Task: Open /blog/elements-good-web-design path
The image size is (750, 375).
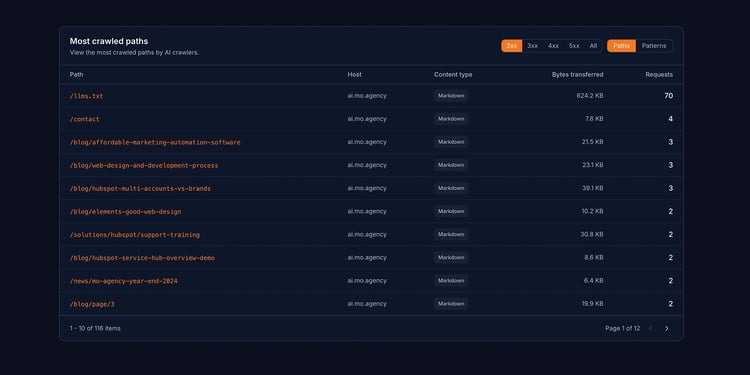Action: coord(125,211)
